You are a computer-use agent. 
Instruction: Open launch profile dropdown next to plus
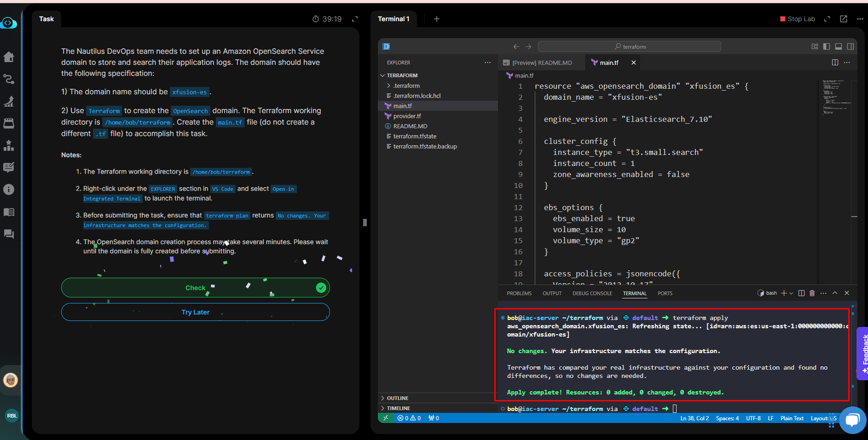[791, 293]
